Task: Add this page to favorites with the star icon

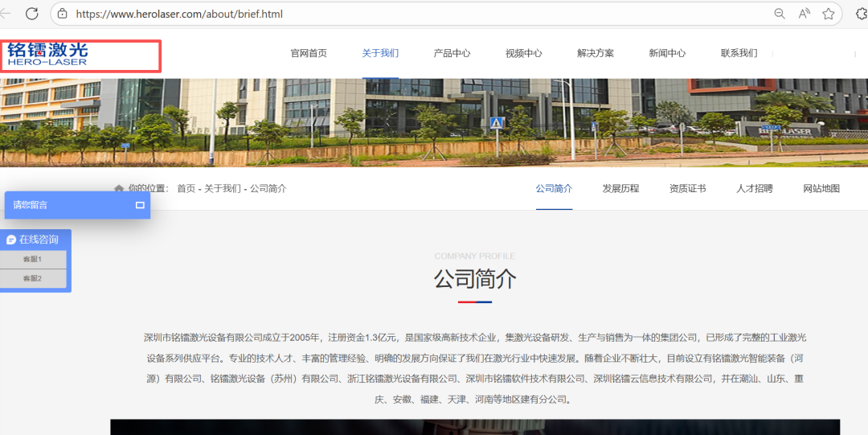Action: click(x=828, y=14)
